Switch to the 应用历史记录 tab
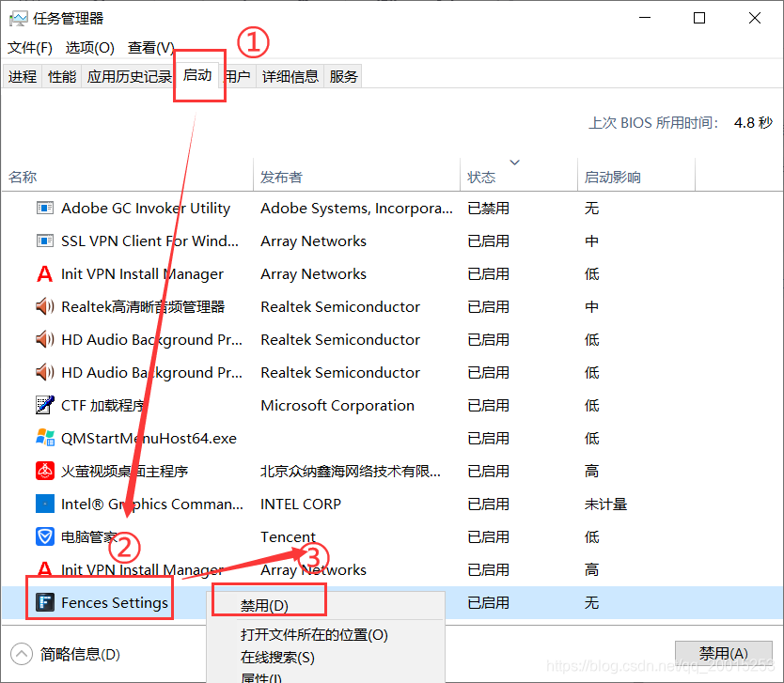 128,76
